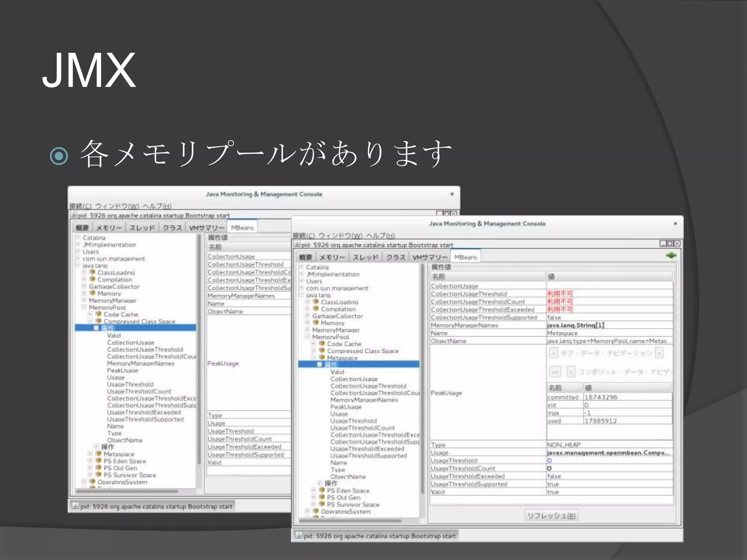Screen dimensions: 747x560
Task: Open the スレッド tab in front window
Action: pyautogui.click(x=365, y=257)
